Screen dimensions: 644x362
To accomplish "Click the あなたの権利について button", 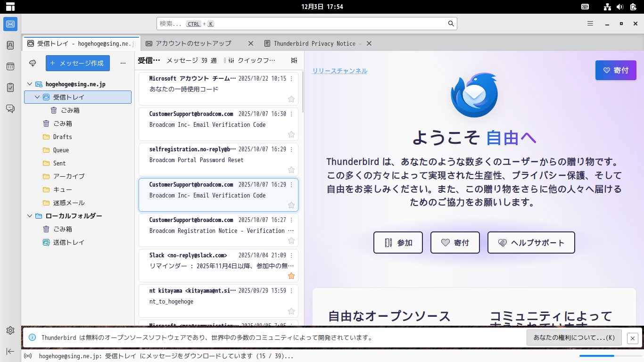I will (x=574, y=338).
